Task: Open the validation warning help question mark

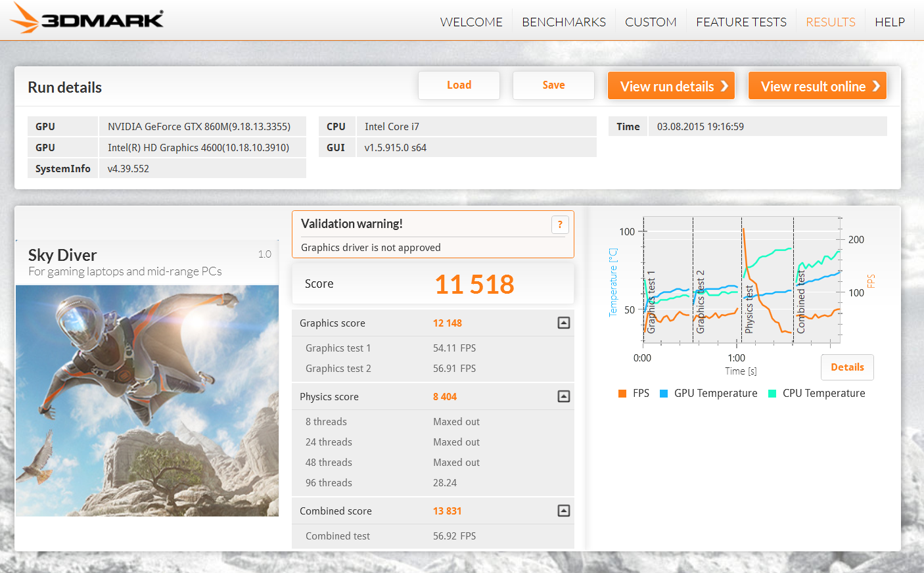Action: 560,225
